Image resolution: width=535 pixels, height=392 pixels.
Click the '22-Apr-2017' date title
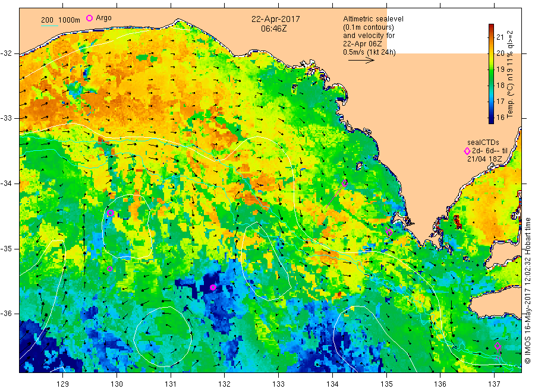coord(276,19)
